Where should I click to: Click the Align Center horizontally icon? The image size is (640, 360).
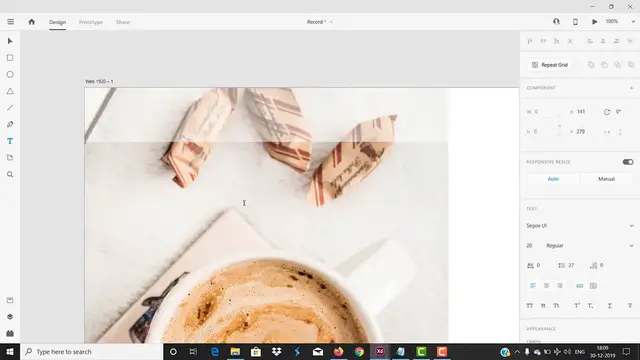tap(603, 41)
